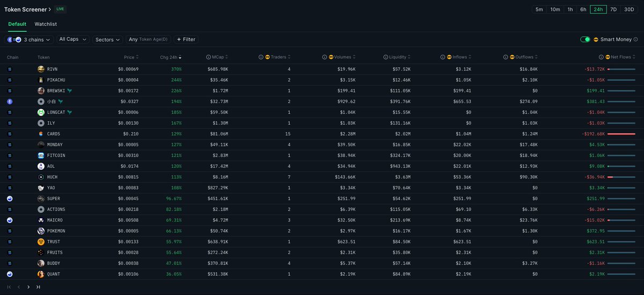Click info icon beside MCap column header
Viewport: 644px width, 295px height.
pos(208,57)
